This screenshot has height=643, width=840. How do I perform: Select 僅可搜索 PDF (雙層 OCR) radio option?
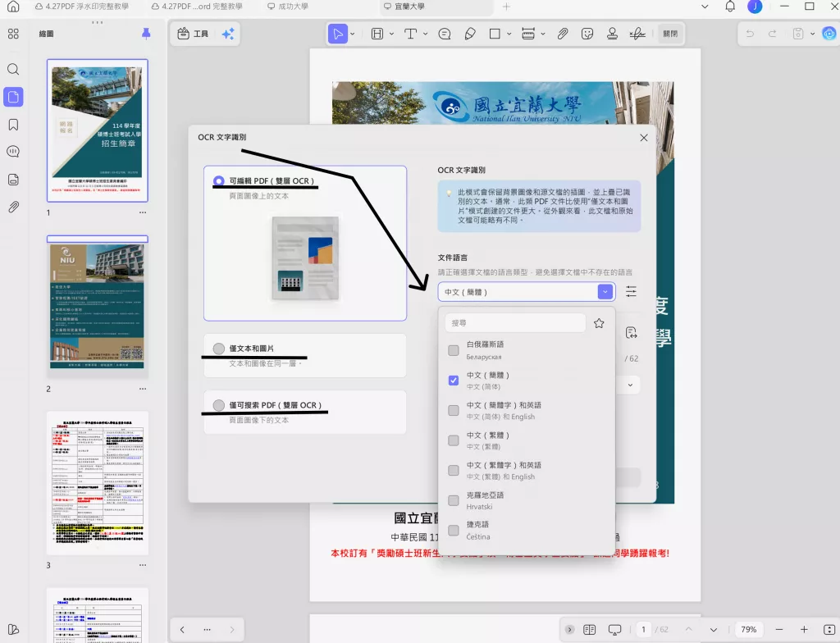click(x=218, y=405)
